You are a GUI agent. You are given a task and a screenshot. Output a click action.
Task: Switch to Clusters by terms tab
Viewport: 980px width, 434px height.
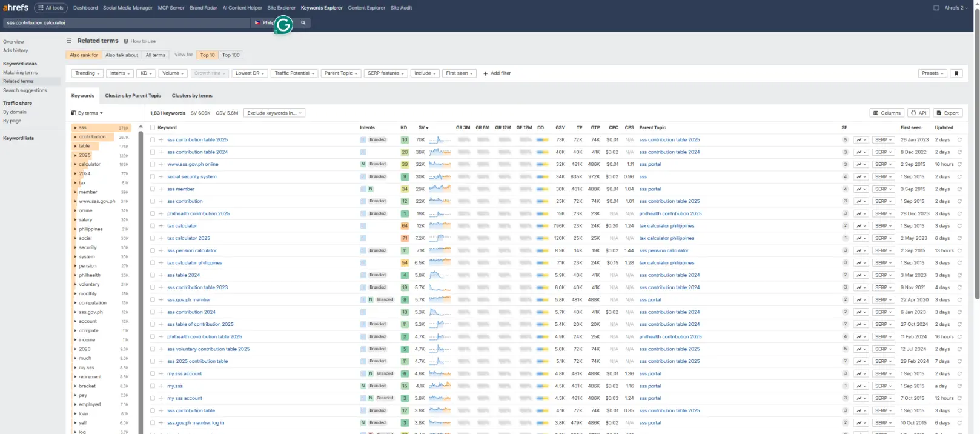tap(192, 96)
